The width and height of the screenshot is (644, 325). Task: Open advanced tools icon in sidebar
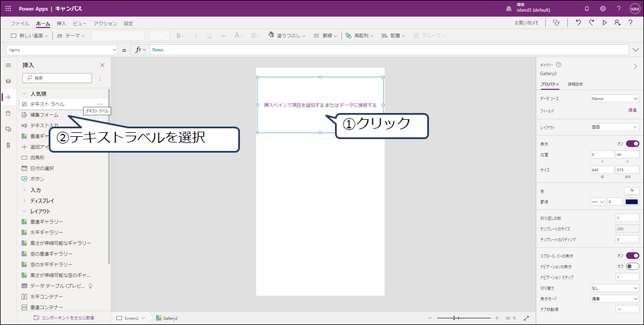tap(8, 145)
